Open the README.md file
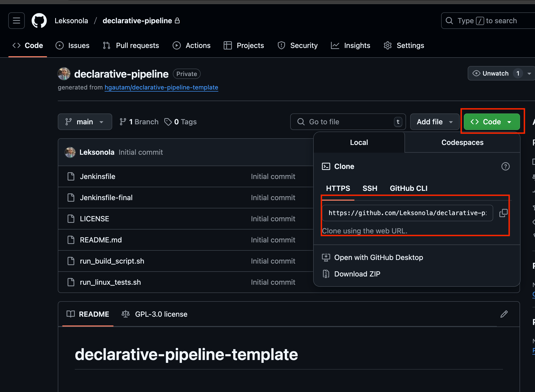This screenshot has height=392, width=535. [x=101, y=240]
